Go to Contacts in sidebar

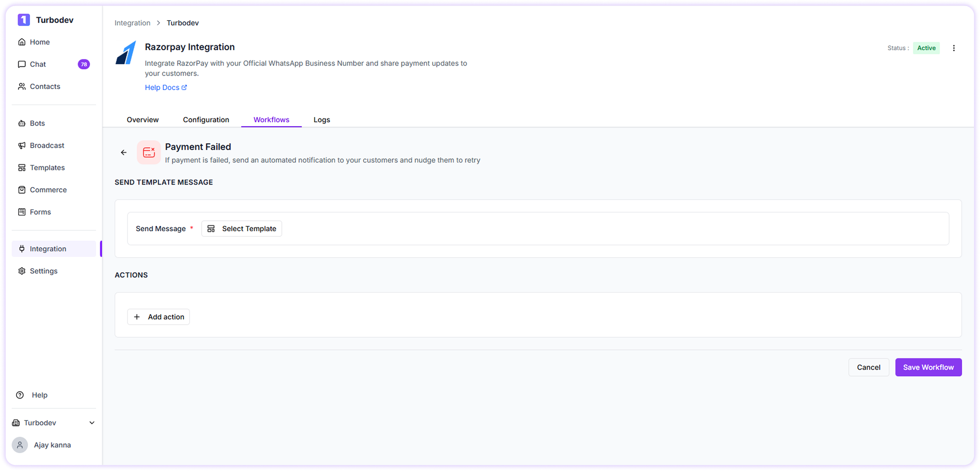point(39,86)
